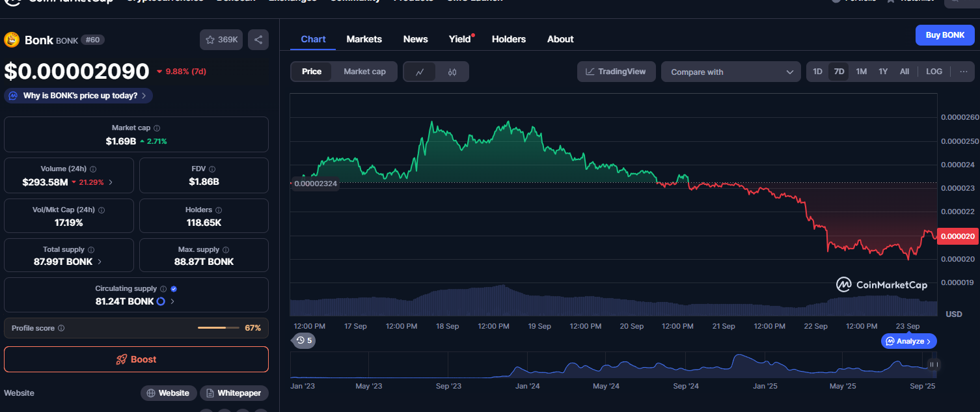
Task: Open Vol/Mkt Cap (24h) info icon
Action: pos(102,210)
